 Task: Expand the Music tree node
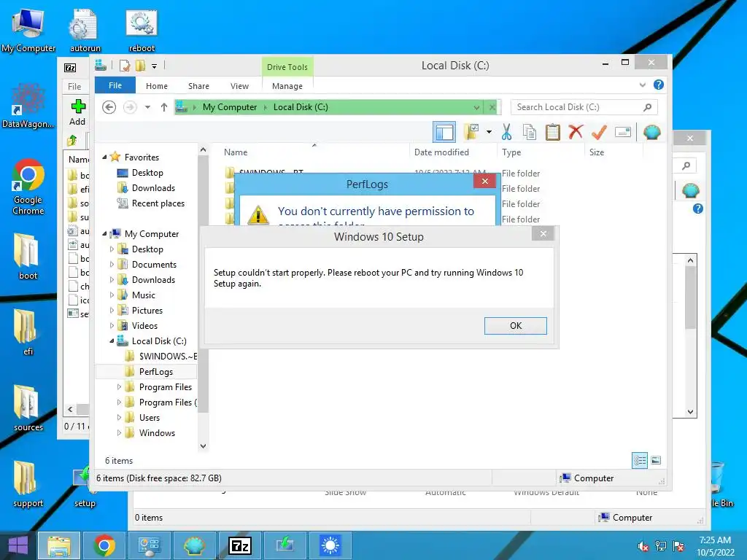tap(112, 295)
